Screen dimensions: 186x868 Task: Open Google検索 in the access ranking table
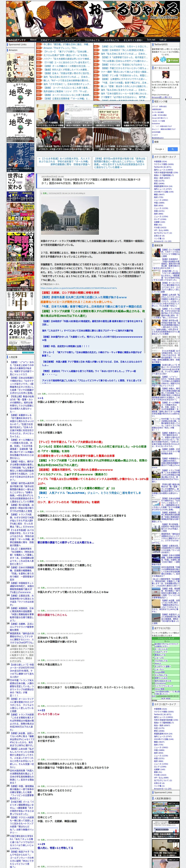[x=160, y=672]
